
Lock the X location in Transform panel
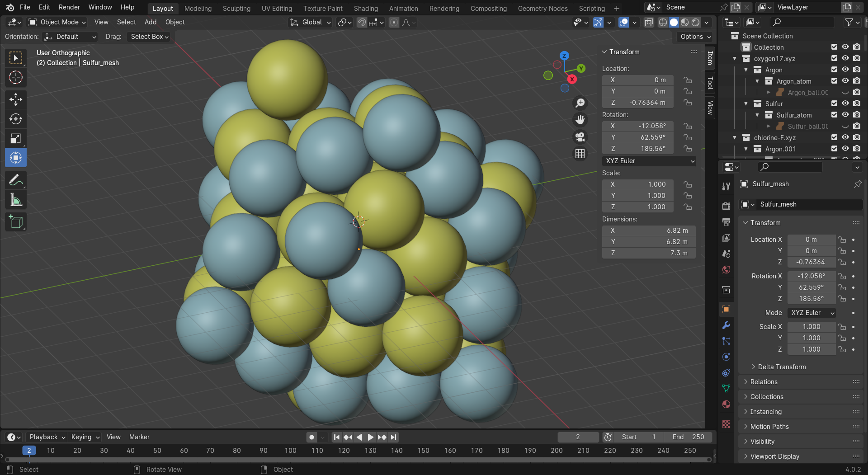pyautogui.click(x=688, y=80)
